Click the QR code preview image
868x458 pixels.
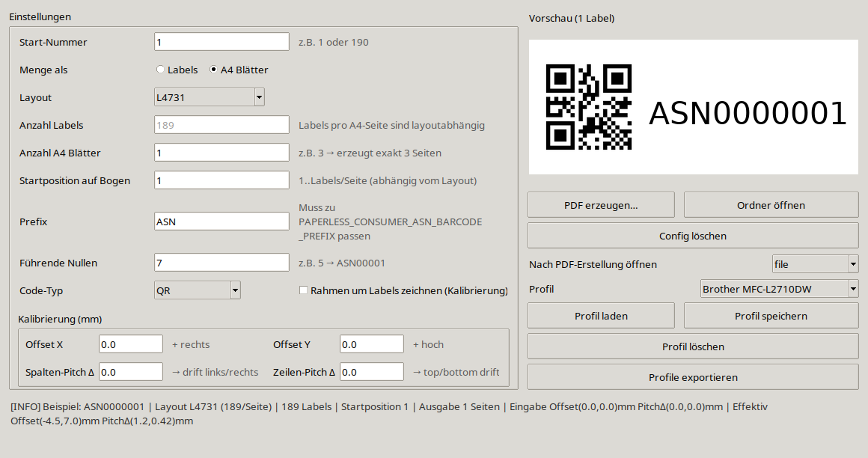(589, 107)
